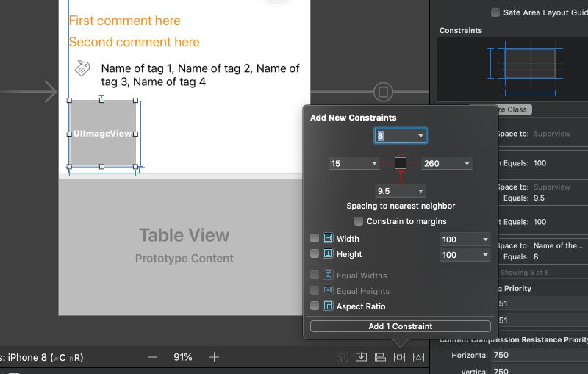Check the Equal Heights checkbox
The width and height of the screenshot is (588, 374).
point(315,290)
